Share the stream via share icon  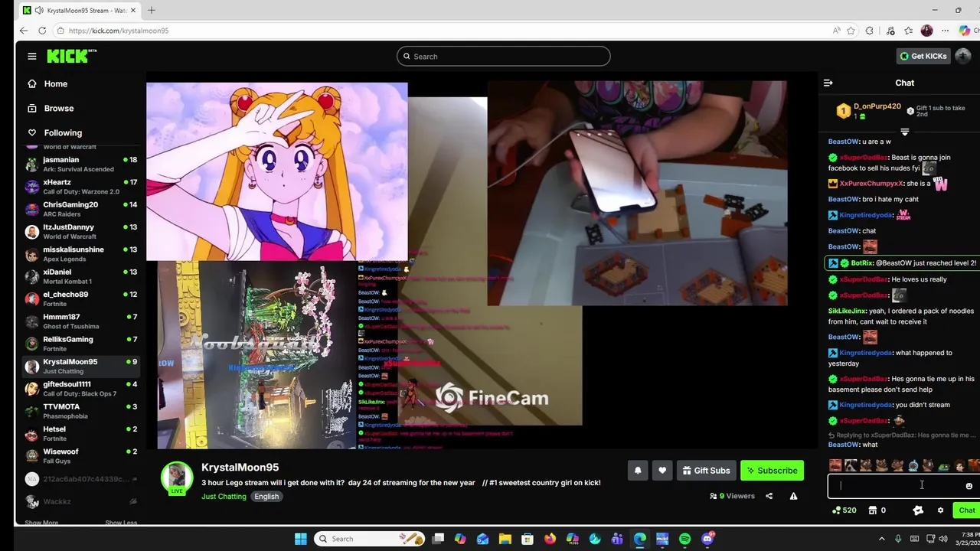pos(769,496)
